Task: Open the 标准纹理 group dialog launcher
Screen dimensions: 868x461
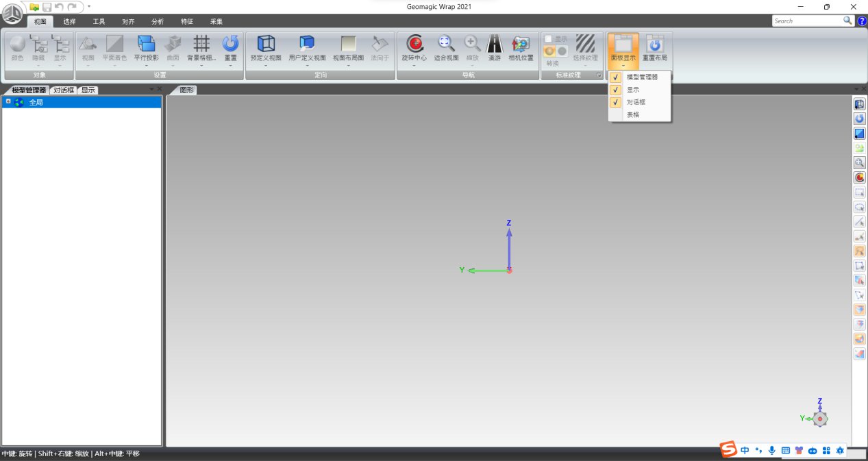Action: [599, 75]
